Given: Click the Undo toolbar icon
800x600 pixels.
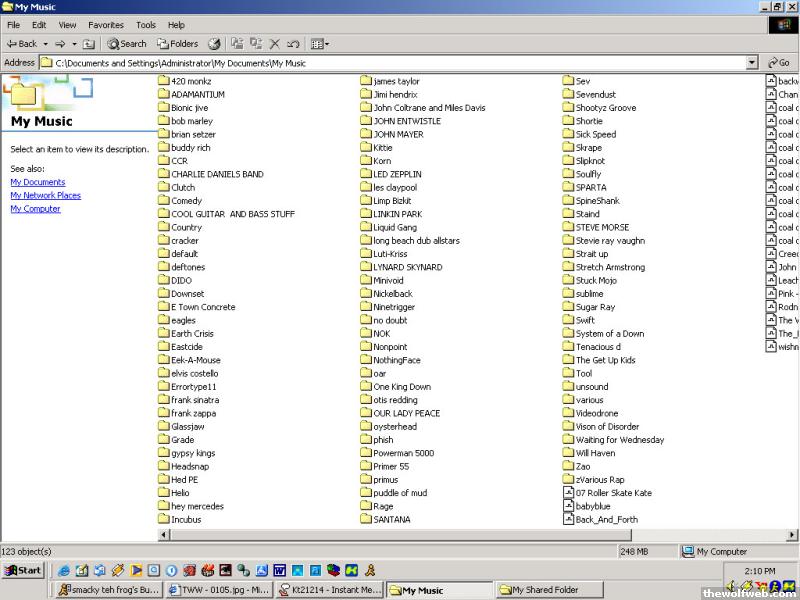Looking at the screenshot, I should [x=293, y=44].
